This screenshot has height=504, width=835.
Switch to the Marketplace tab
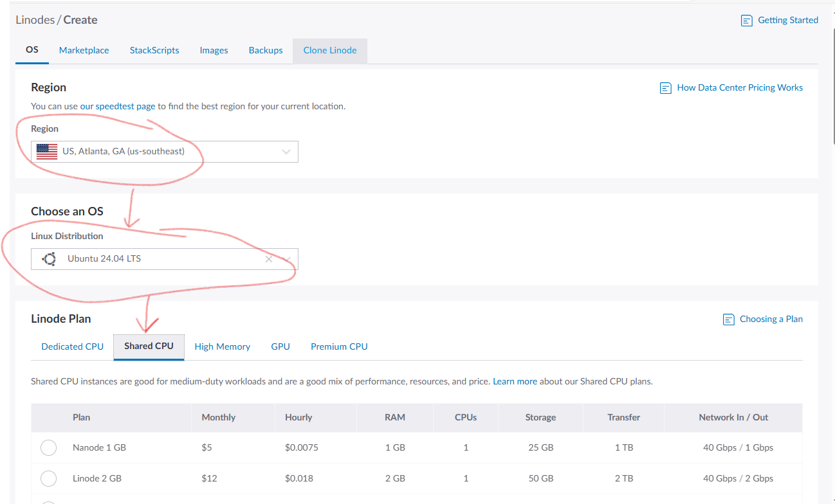pyautogui.click(x=84, y=51)
